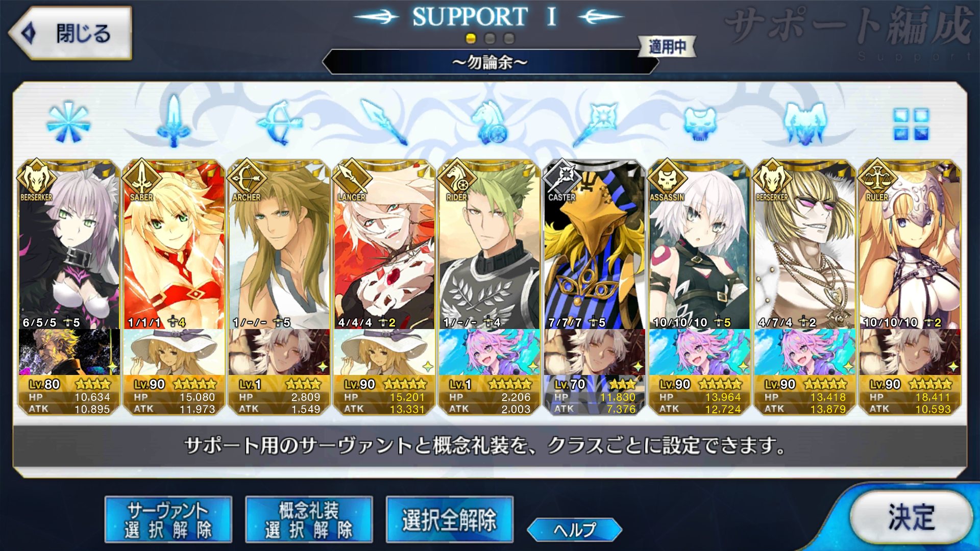
Task: Confirm with the 決定 button
Action: (911, 517)
